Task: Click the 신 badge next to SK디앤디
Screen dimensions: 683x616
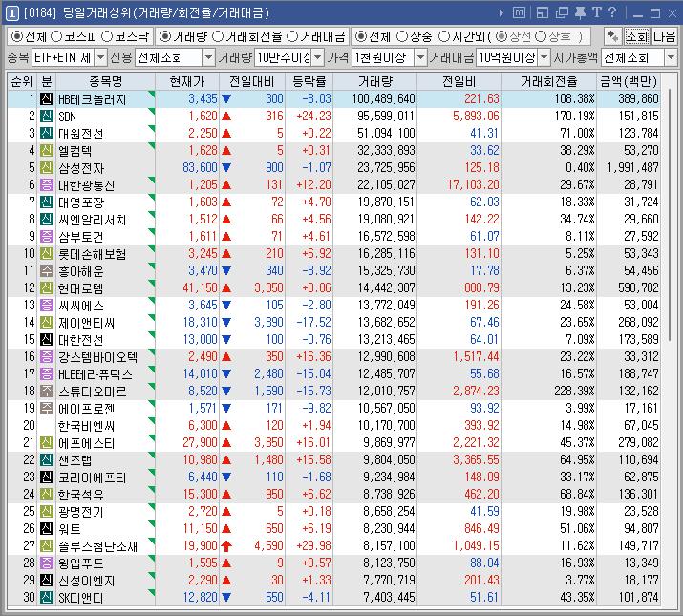Action: [x=47, y=597]
